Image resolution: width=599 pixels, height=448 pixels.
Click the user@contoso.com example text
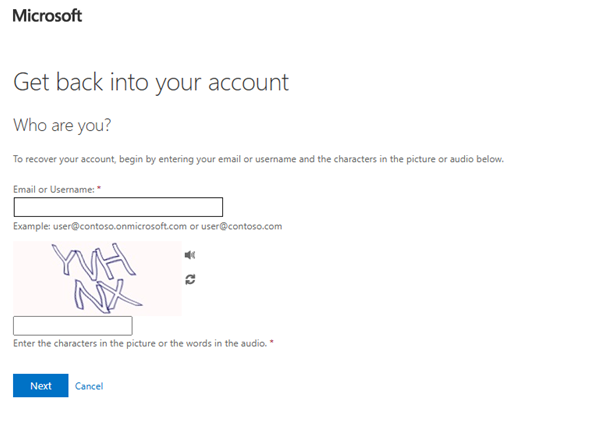[x=241, y=226]
